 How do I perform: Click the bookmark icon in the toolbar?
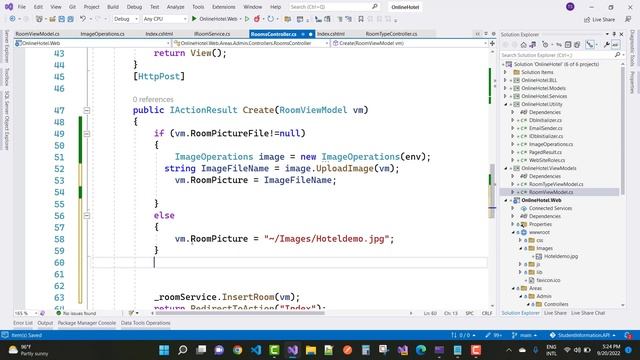click(361, 19)
